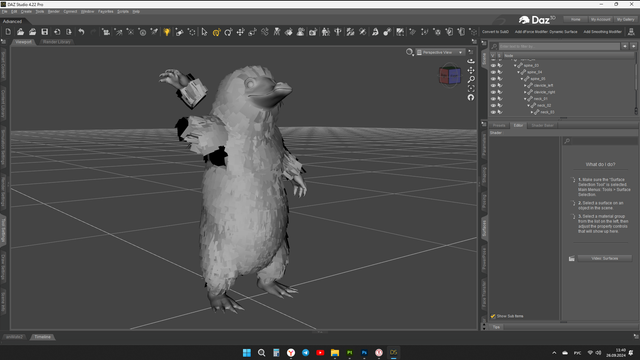
Task: Click the Home button
Action: pyautogui.click(x=576, y=19)
